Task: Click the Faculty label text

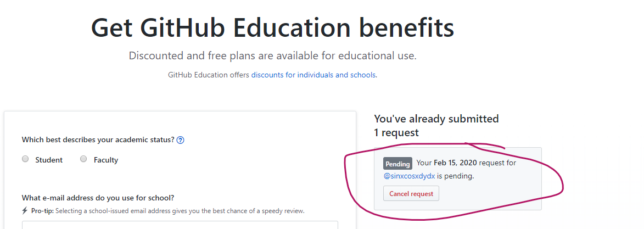Action: (106, 160)
